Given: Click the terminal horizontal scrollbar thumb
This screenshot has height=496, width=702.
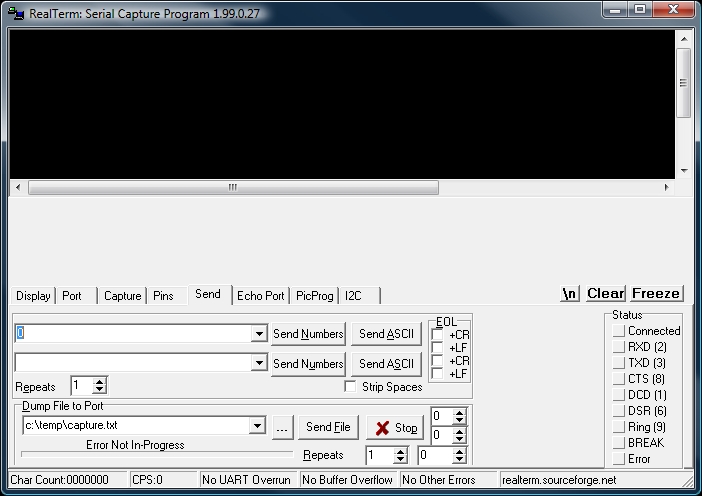Looking at the screenshot, I should click(x=233, y=187).
